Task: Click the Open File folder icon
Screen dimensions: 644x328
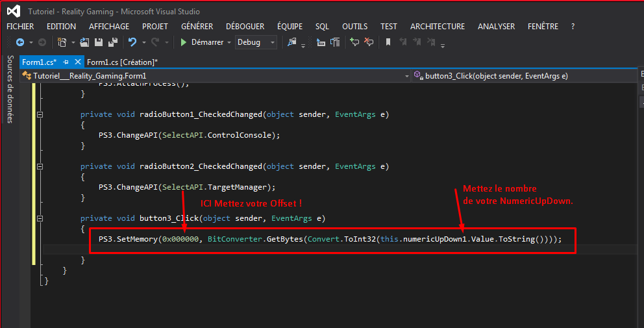Action: 84,42
